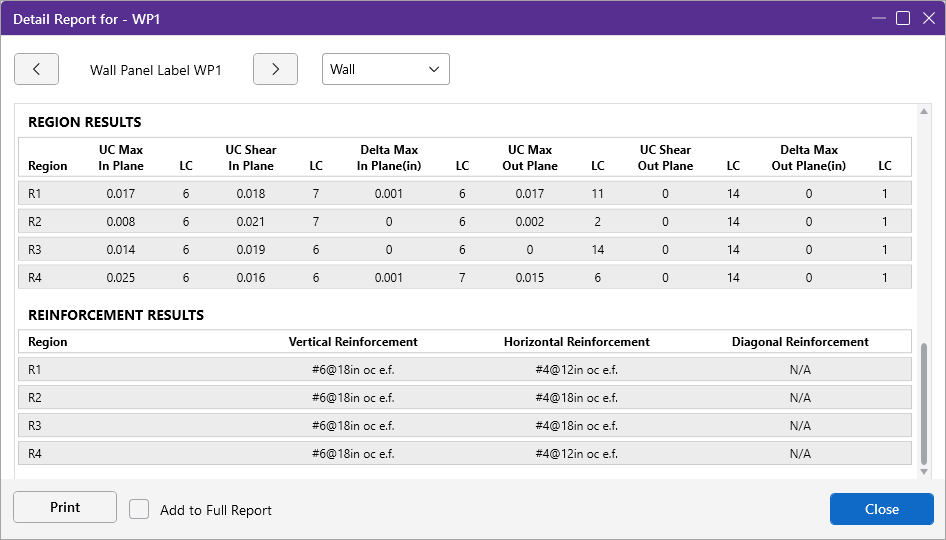Click R3 vertical reinforcement #6@18in cell

point(353,426)
